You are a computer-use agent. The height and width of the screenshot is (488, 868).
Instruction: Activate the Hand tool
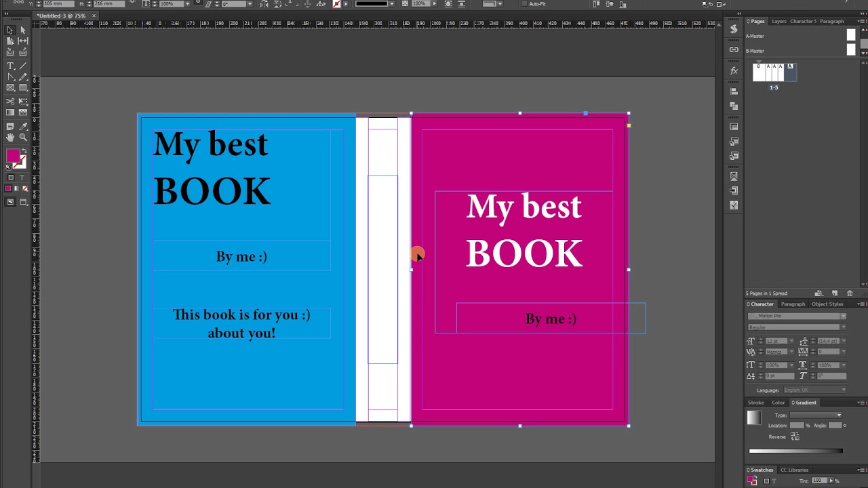[10, 138]
